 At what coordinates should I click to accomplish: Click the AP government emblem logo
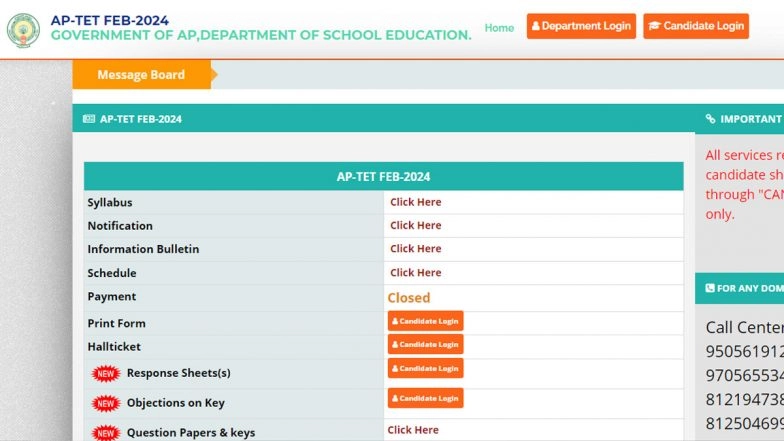(23, 30)
